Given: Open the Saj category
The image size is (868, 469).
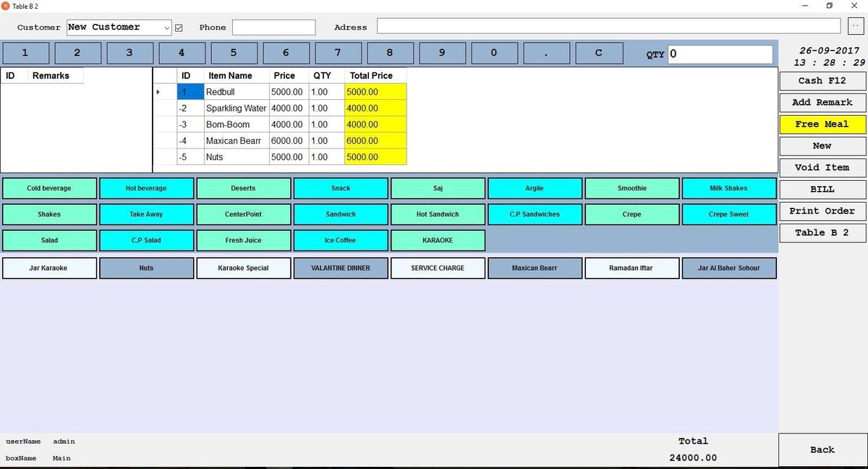Looking at the screenshot, I should pos(438,188).
